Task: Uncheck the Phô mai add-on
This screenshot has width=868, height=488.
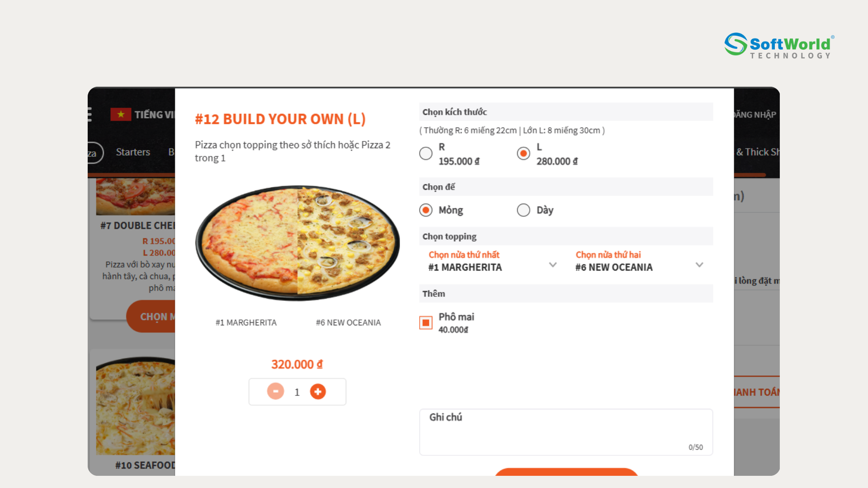Action: (425, 322)
